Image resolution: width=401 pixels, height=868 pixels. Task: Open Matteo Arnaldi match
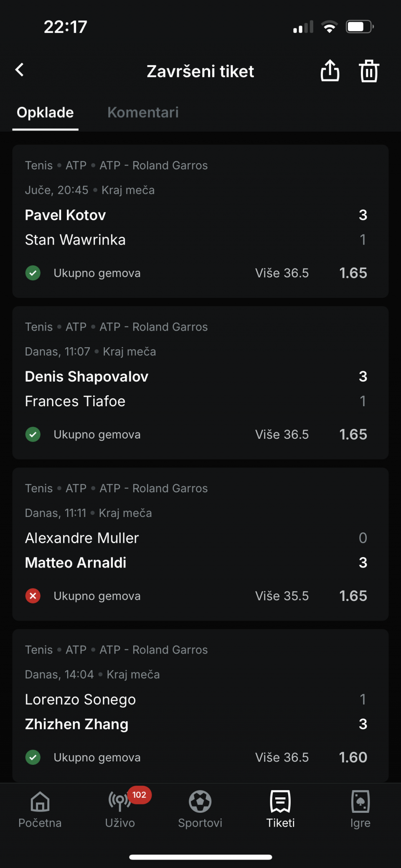76,563
